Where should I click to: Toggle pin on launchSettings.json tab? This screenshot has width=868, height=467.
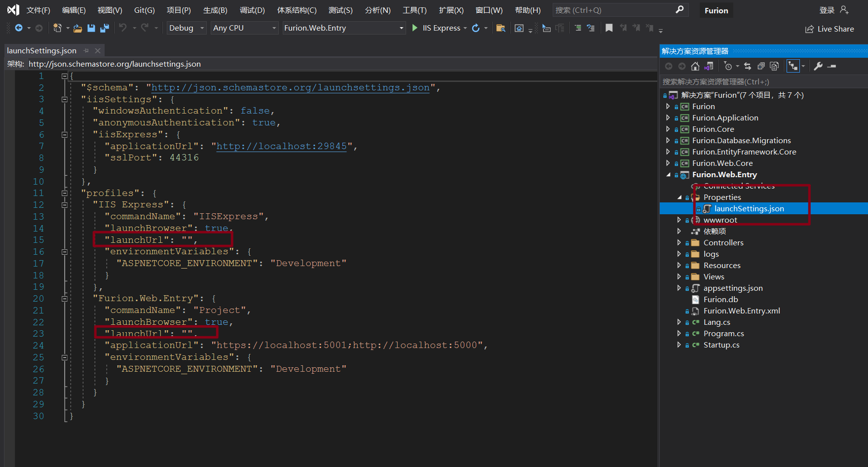(86, 51)
